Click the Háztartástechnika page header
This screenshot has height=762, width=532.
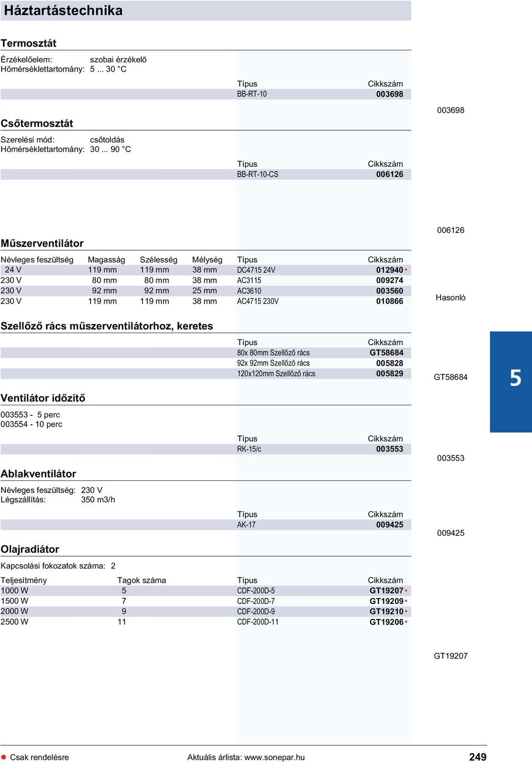click(63, 11)
